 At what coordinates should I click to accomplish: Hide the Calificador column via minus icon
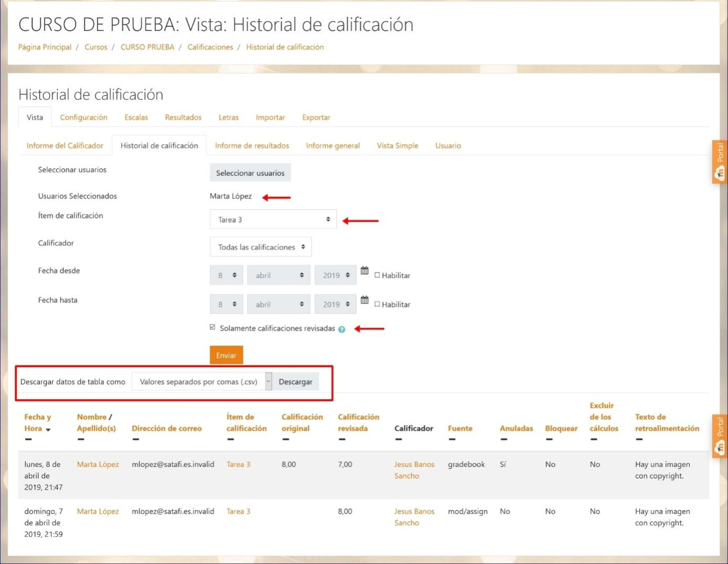[x=398, y=440]
